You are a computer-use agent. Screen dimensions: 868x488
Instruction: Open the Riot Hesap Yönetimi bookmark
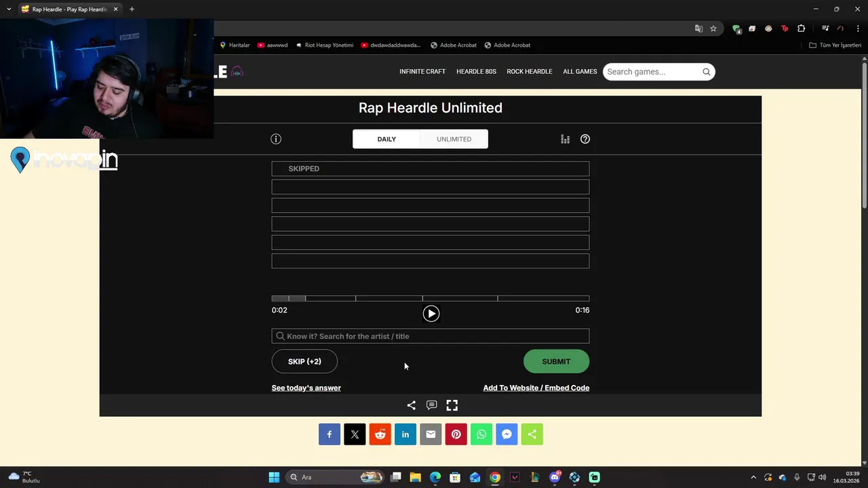[x=324, y=45]
